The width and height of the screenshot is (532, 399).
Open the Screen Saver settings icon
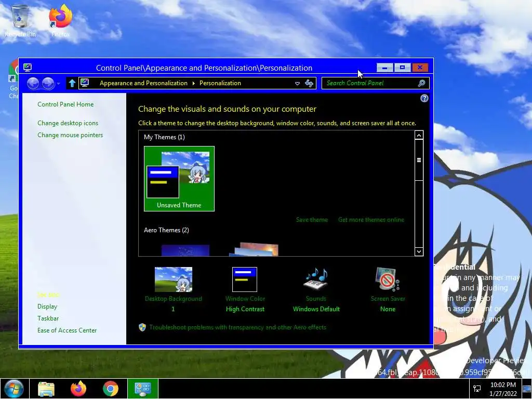click(x=387, y=279)
